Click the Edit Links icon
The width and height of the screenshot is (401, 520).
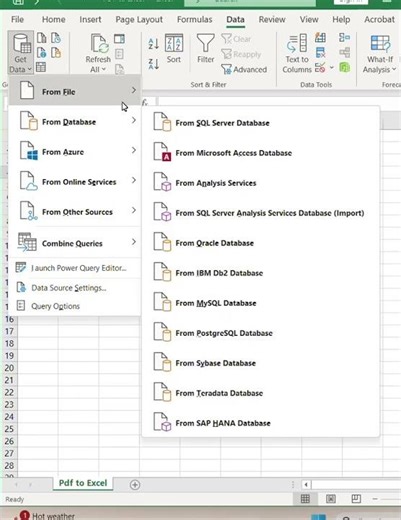click(x=119, y=69)
